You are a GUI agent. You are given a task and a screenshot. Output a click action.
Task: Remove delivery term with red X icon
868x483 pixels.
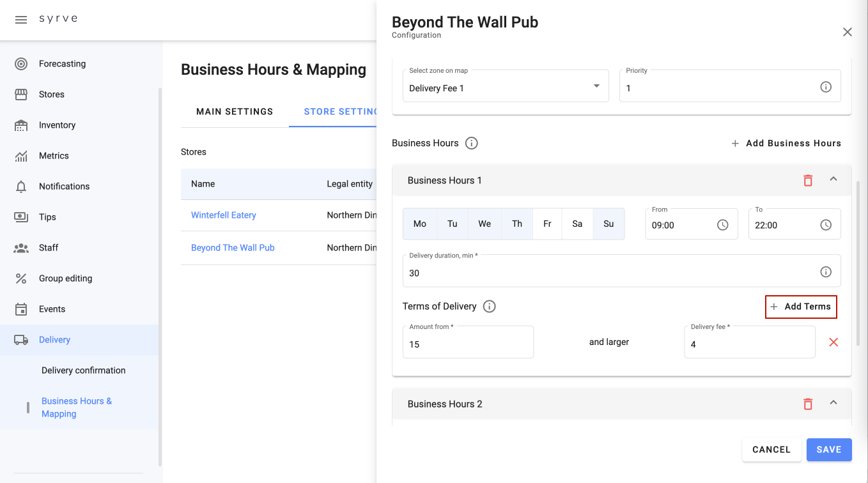(x=833, y=342)
